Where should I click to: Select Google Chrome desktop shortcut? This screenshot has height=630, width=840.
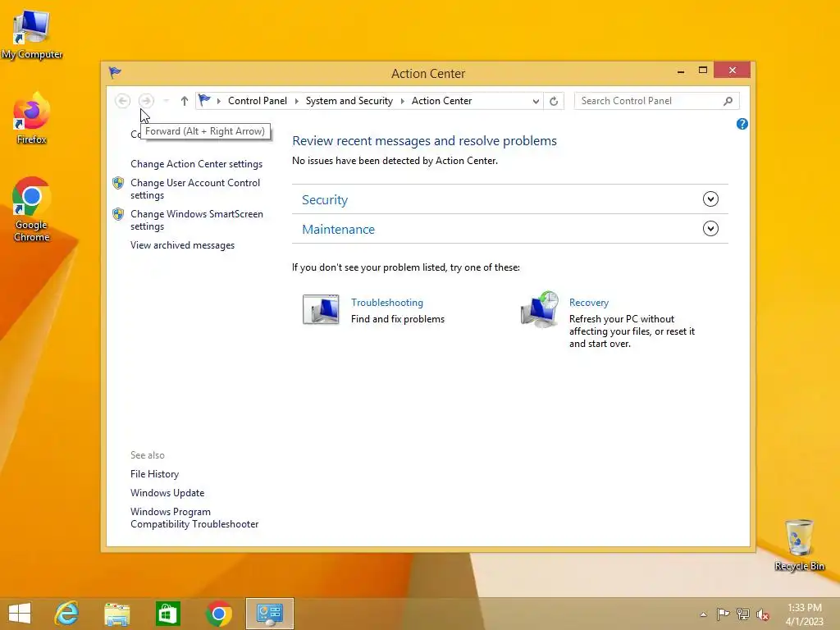pos(32,209)
